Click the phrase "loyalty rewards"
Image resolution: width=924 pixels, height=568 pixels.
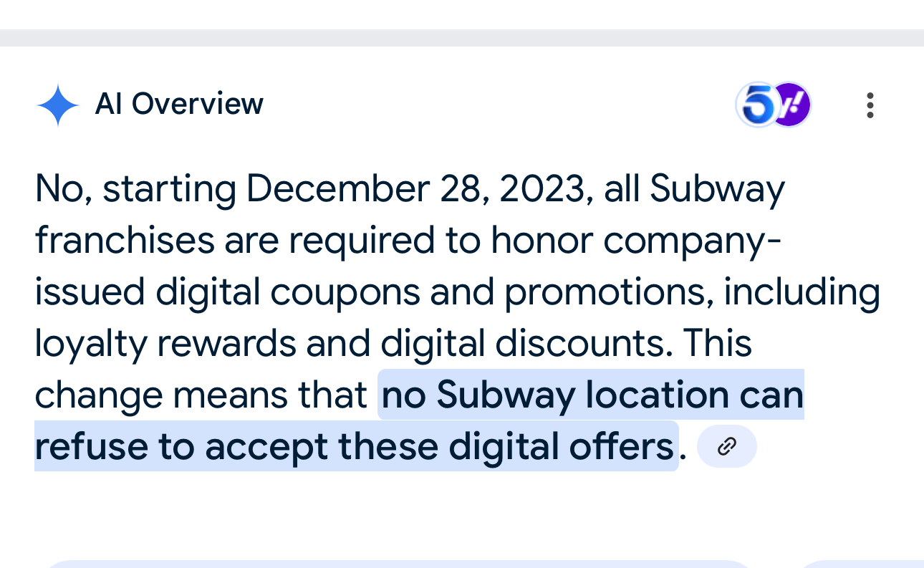(x=165, y=344)
